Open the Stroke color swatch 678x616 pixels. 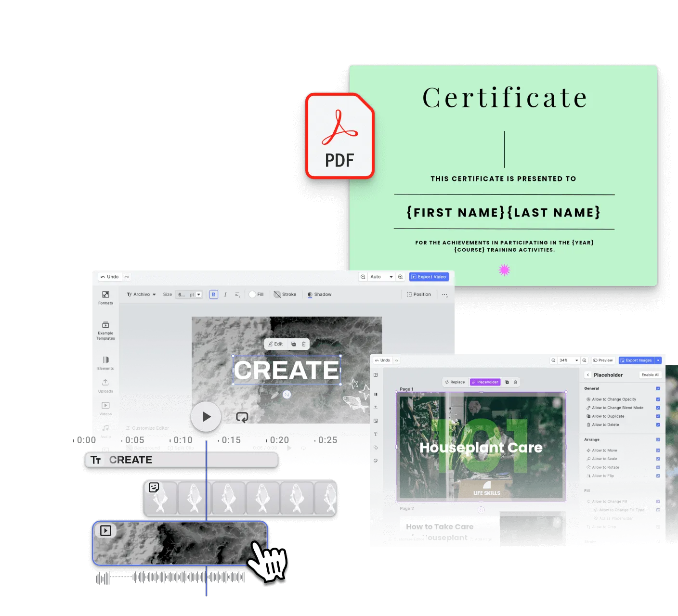click(277, 295)
